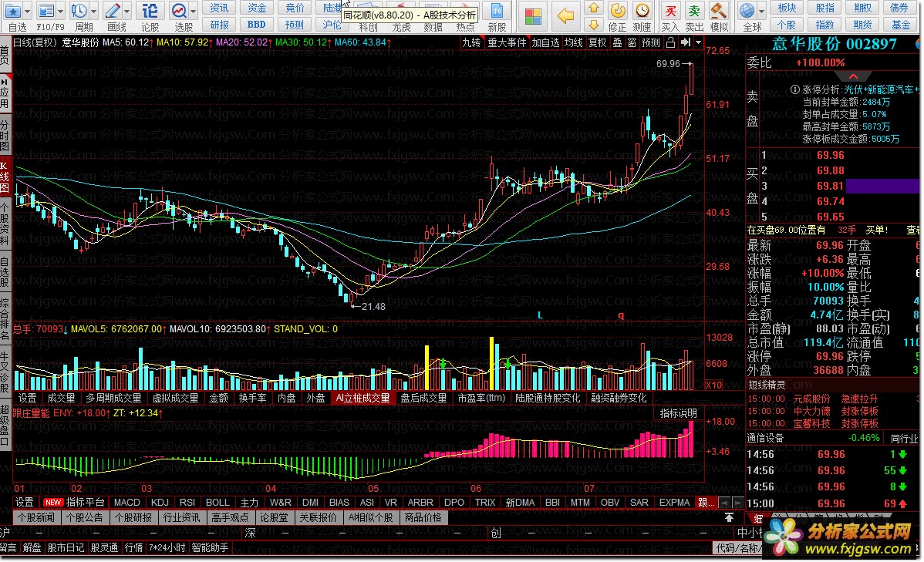Select the AI立桩成交量 tab

coord(363,399)
